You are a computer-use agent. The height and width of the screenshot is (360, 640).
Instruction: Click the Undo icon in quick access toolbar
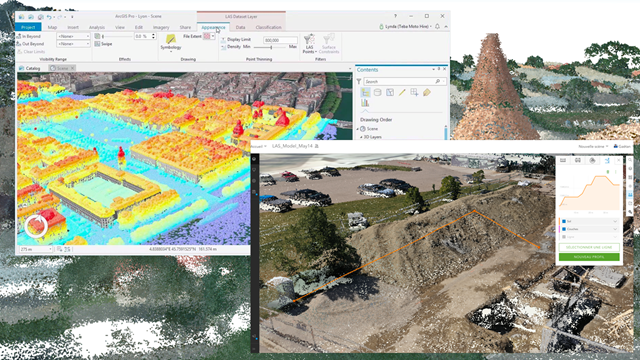pyautogui.click(x=49, y=17)
